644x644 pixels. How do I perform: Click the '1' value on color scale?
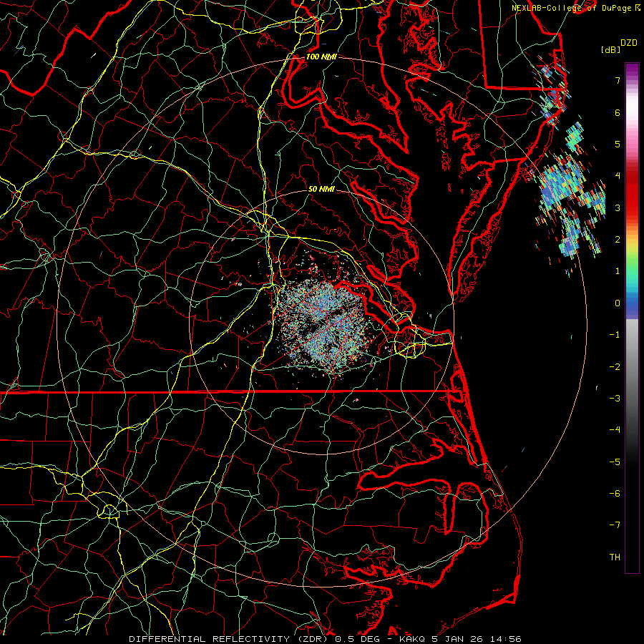[x=618, y=271]
